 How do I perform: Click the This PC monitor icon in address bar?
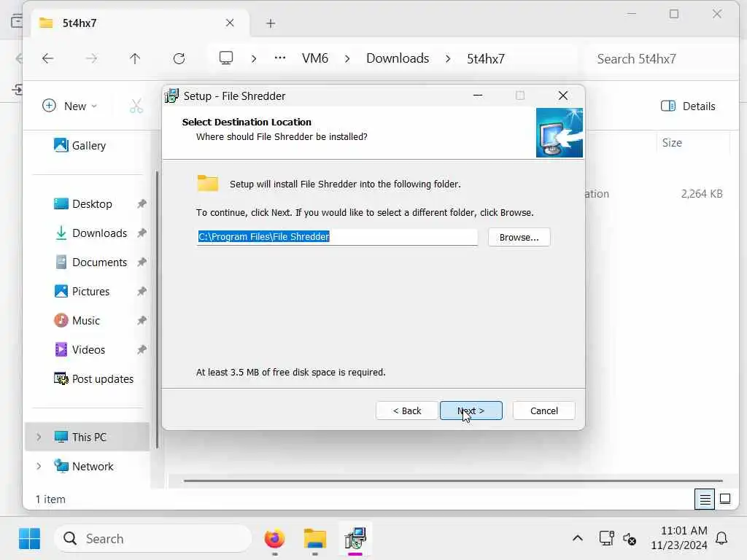226,58
